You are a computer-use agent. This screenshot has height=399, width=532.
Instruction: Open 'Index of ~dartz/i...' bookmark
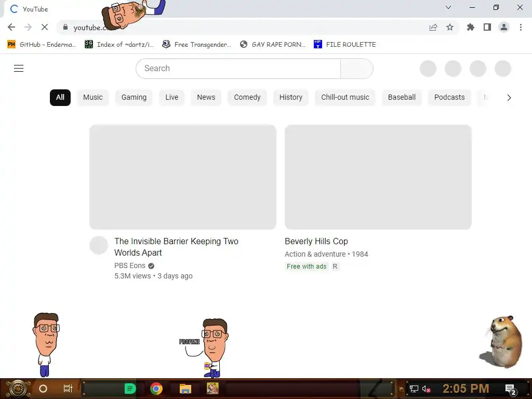(119, 45)
